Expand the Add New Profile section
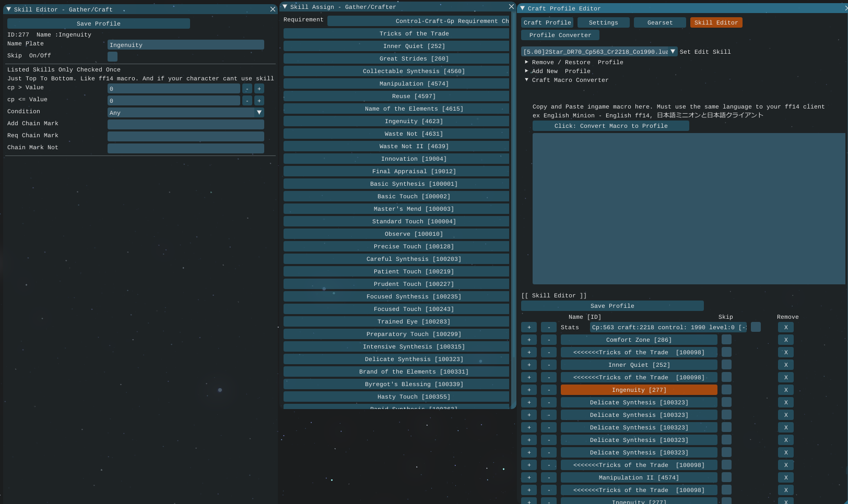The height and width of the screenshot is (504, 848). point(526,71)
